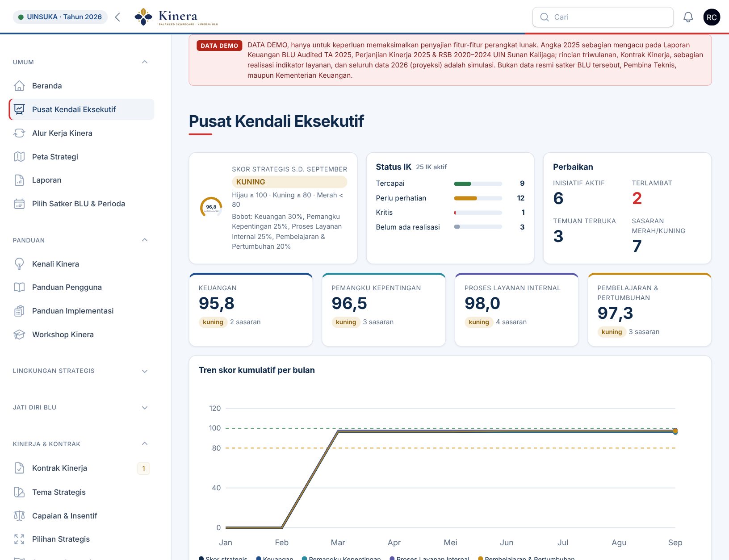The height and width of the screenshot is (560, 729).
Task: Click the Pilih Satker BLU calendar icon
Action: tap(19, 204)
